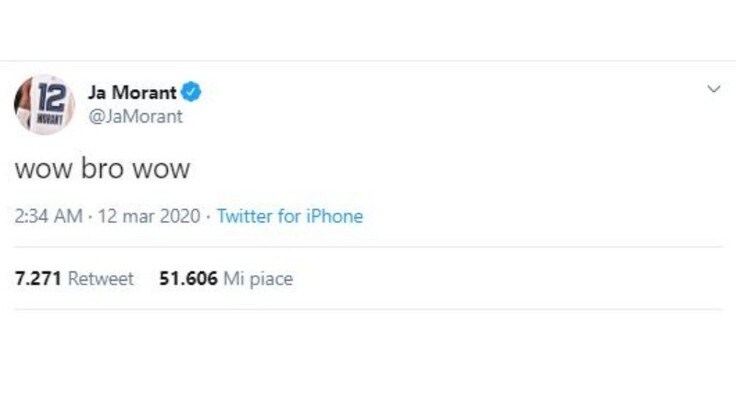Click the Retweet label
Image resolution: width=736 pixels, height=414 pixels.
point(100,278)
